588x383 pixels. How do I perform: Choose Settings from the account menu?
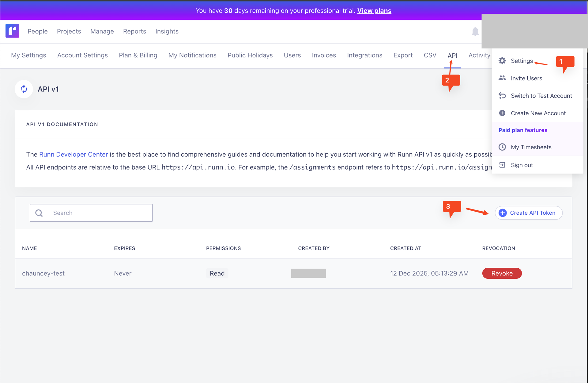pyautogui.click(x=522, y=61)
